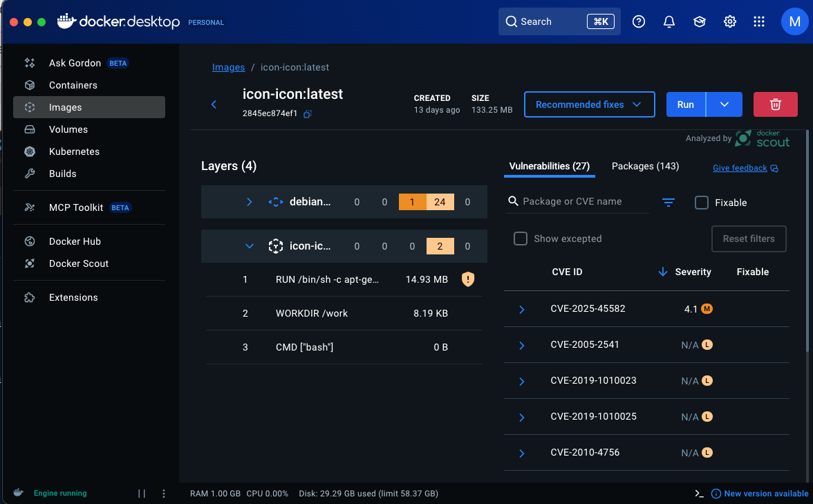Open the help question mark icon

pyautogui.click(x=639, y=21)
